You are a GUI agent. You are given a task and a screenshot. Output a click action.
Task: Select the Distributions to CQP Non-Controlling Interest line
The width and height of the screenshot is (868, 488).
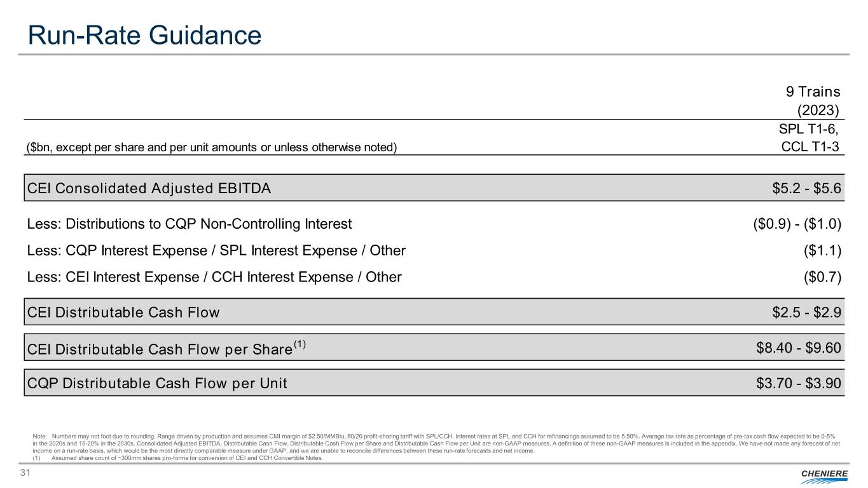[189, 224]
